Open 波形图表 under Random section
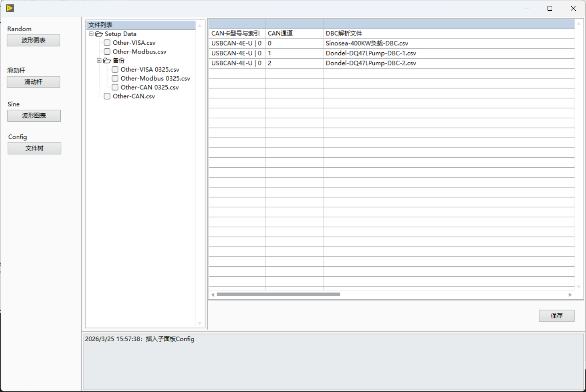Image resolution: width=586 pixels, height=392 pixels. click(34, 40)
